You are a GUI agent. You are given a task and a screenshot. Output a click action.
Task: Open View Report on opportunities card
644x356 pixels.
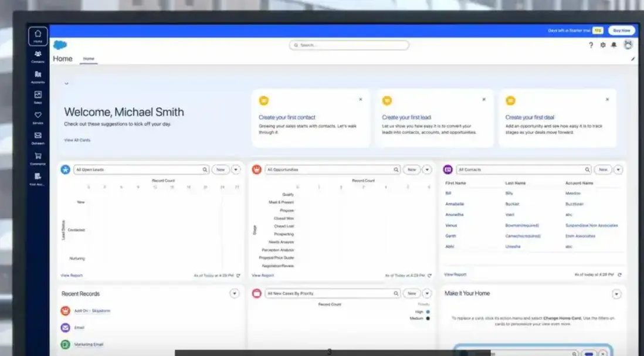[x=263, y=276]
